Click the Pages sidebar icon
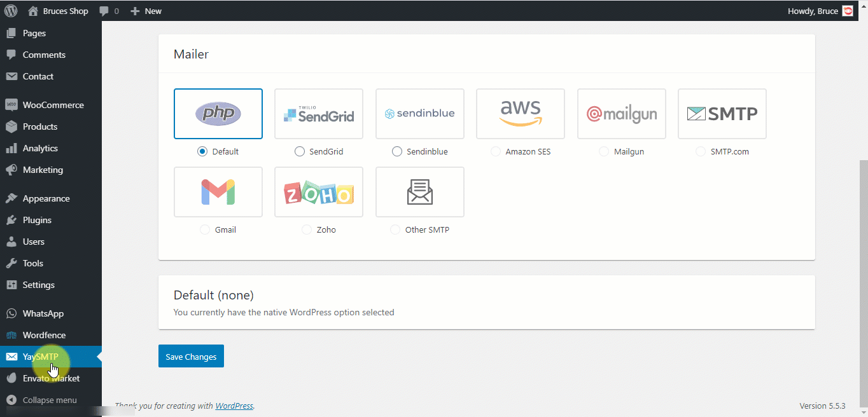Viewport: 868px width, 417px height. pyautogui.click(x=11, y=33)
